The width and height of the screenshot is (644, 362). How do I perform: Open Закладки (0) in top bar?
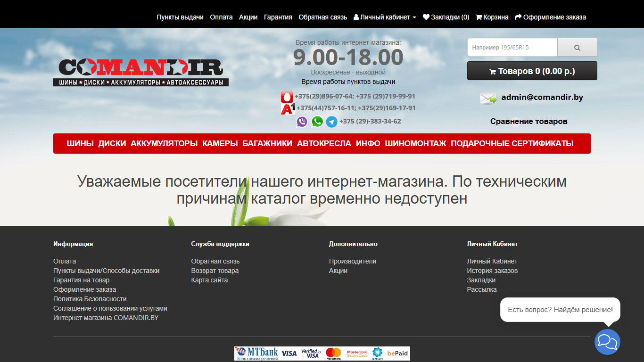tap(446, 17)
